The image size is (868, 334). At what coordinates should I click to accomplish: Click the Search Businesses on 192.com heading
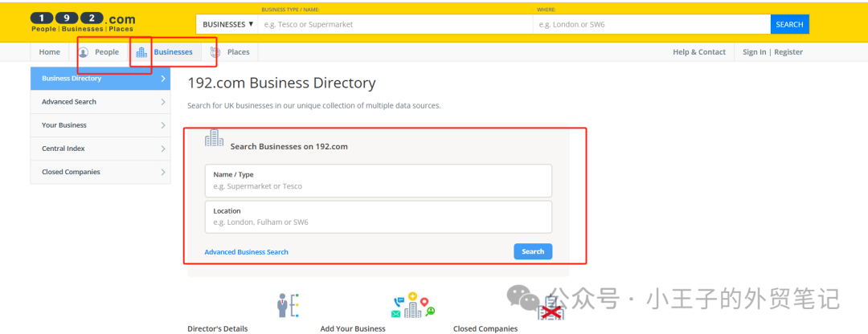pos(289,147)
